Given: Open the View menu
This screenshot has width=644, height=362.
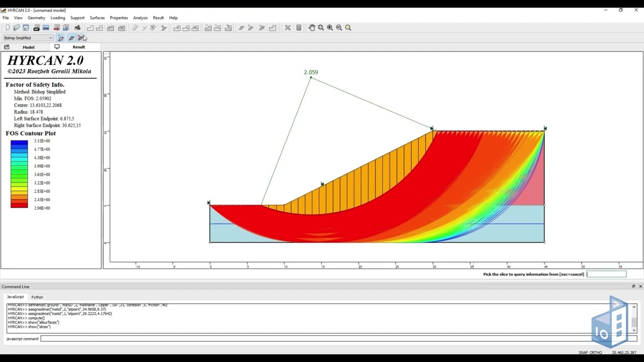Looking at the screenshot, I should 18,18.
